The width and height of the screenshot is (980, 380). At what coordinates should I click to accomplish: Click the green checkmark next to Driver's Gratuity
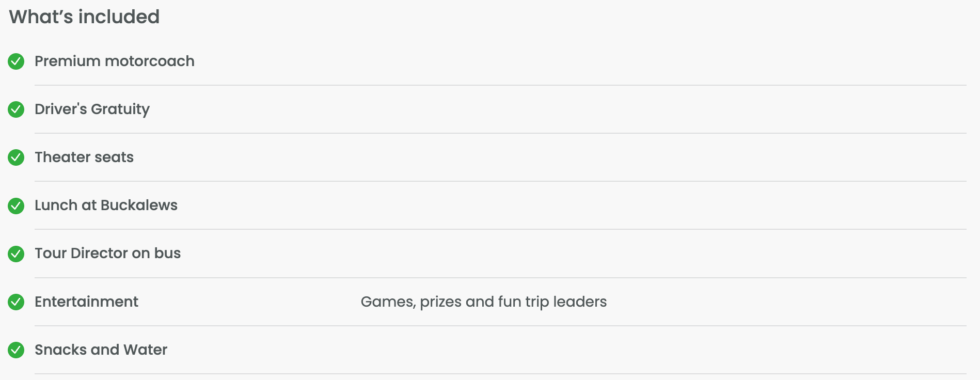pos(16,109)
